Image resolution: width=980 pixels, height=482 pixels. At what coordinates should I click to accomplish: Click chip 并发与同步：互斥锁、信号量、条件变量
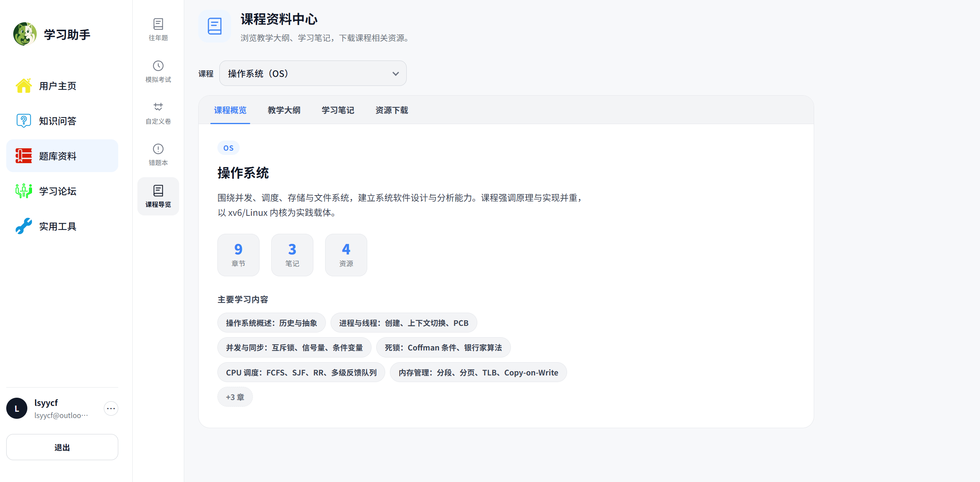click(294, 347)
